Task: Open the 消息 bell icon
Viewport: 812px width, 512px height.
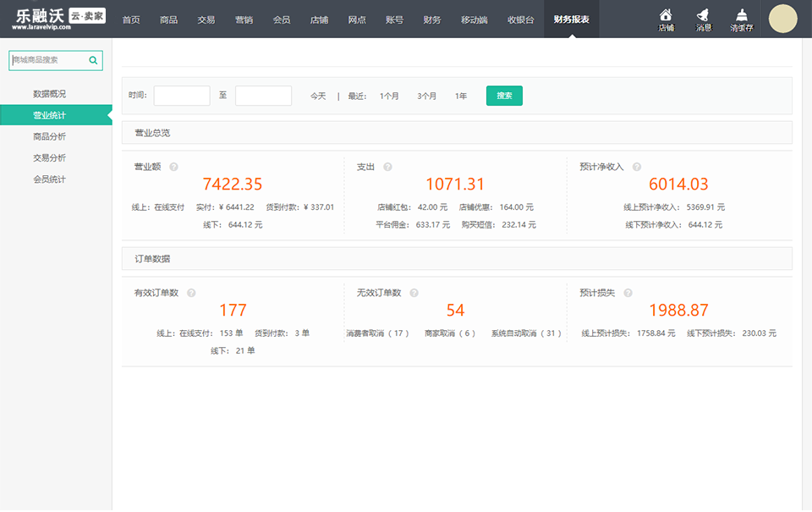Action: (703, 19)
